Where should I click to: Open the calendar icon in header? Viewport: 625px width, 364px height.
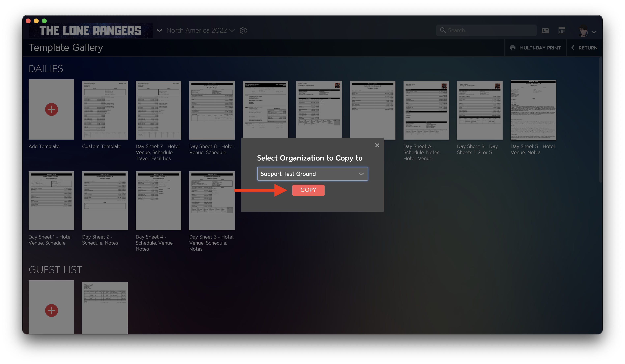coord(562,31)
